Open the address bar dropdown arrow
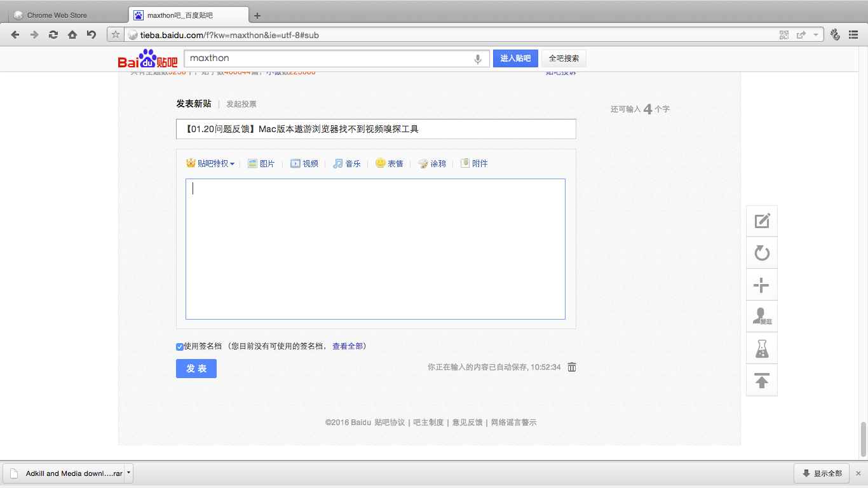This screenshot has height=488, width=868. point(816,35)
